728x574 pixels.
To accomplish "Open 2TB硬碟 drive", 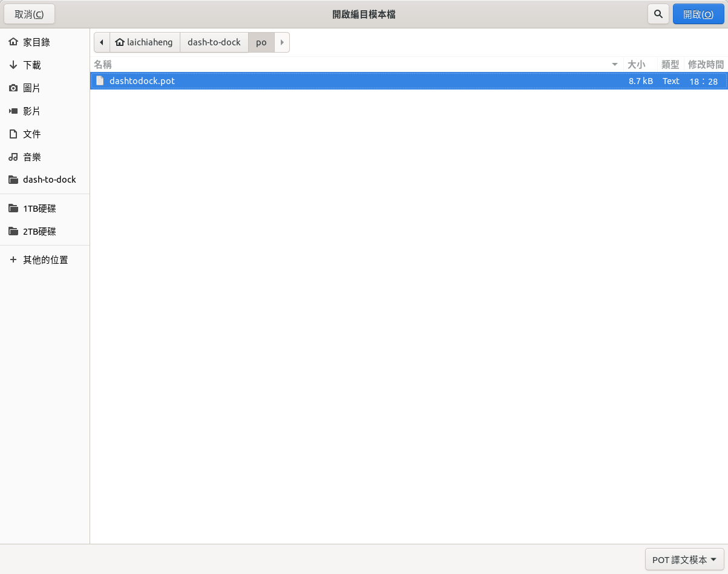I will pyautogui.click(x=45, y=232).
